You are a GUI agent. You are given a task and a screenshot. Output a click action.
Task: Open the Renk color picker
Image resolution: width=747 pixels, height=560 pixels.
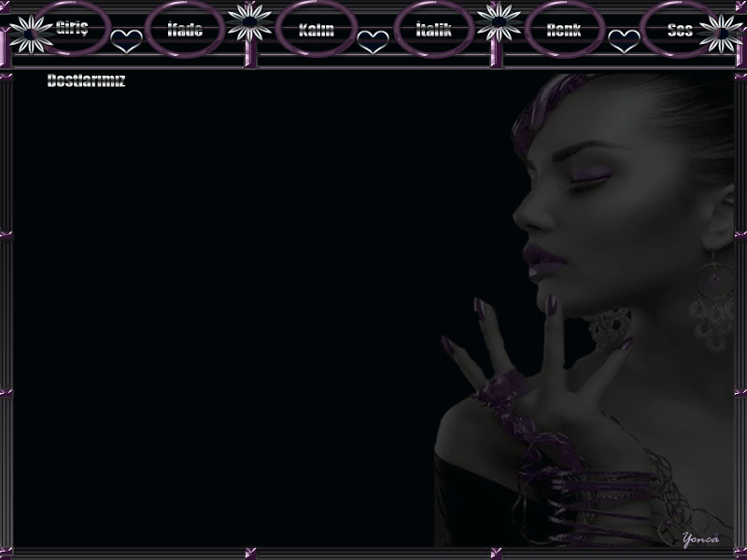(564, 30)
